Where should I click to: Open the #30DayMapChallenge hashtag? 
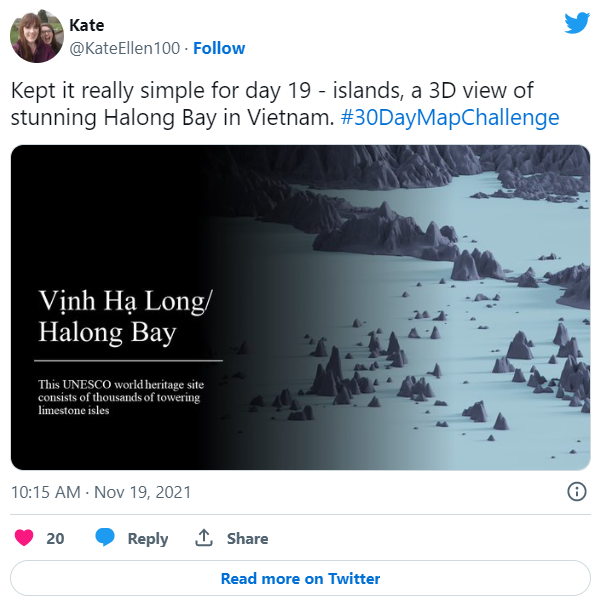[450, 117]
